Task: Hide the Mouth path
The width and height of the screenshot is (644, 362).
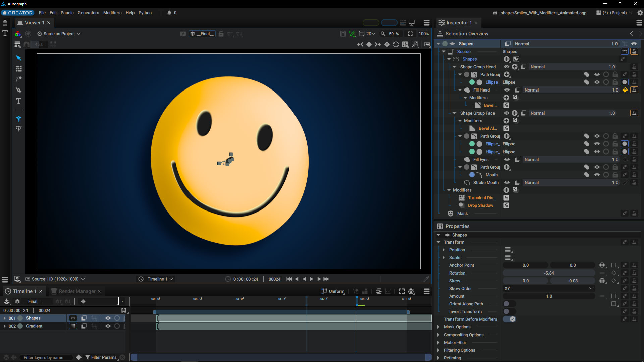Action: (597, 175)
